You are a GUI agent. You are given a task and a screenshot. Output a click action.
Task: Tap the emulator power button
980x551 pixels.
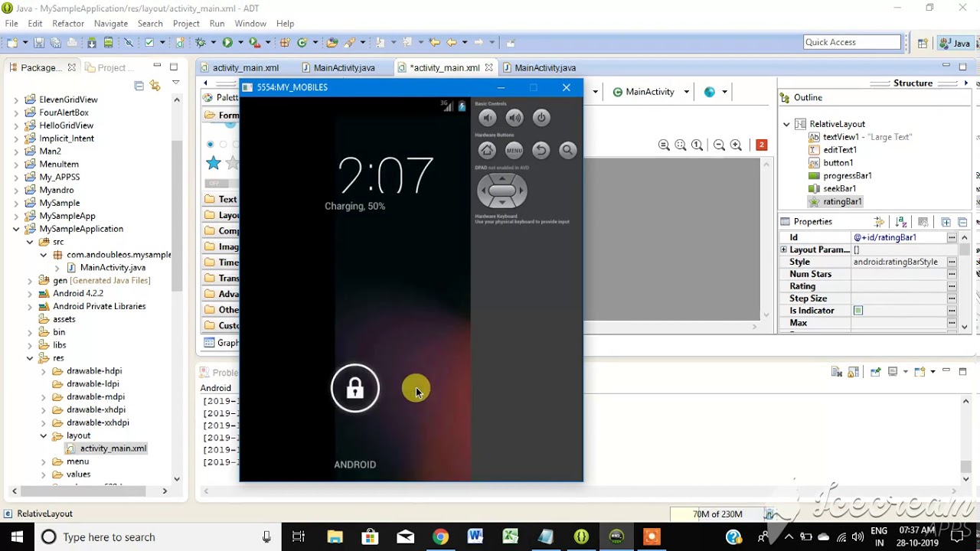(x=541, y=117)
